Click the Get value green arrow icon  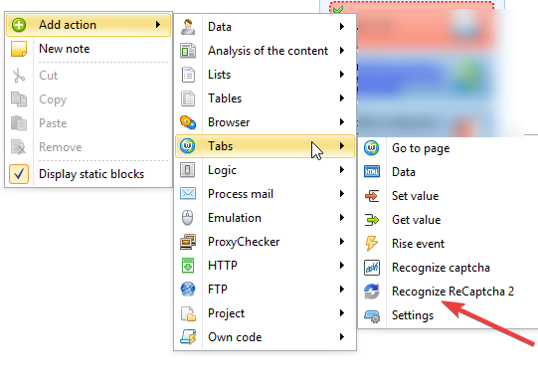pyautogui.click(x=372, y=220)
